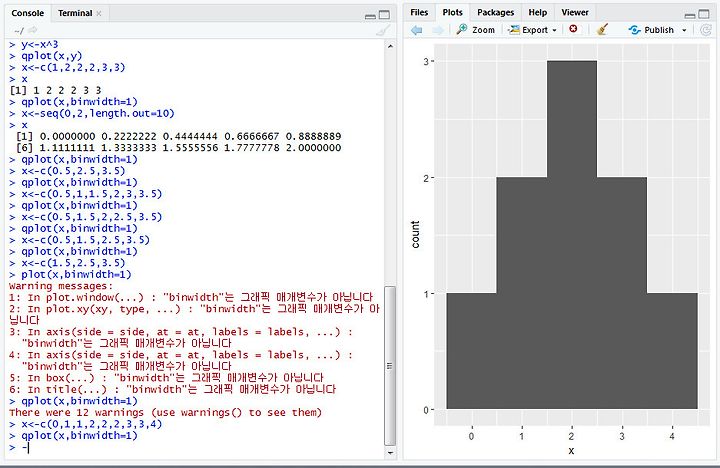The image size is (720, 468).
Task: Click the 'qplot(x,y)' command line
Action: tap(51, 56)
